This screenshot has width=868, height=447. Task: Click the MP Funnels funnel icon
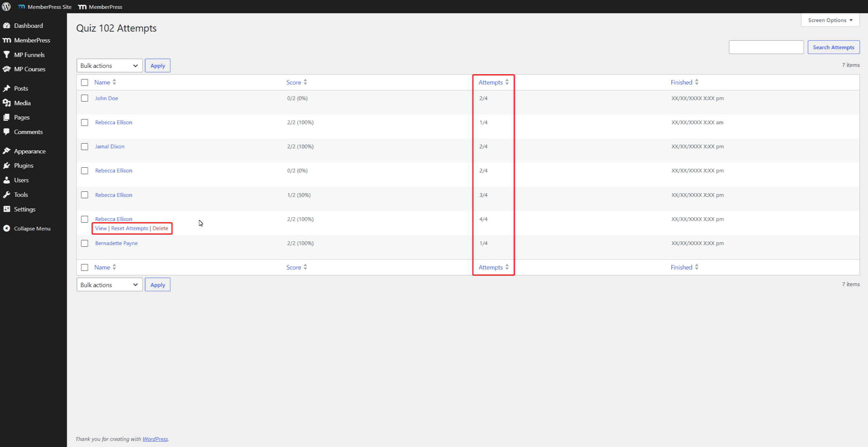tap(7, 55)
